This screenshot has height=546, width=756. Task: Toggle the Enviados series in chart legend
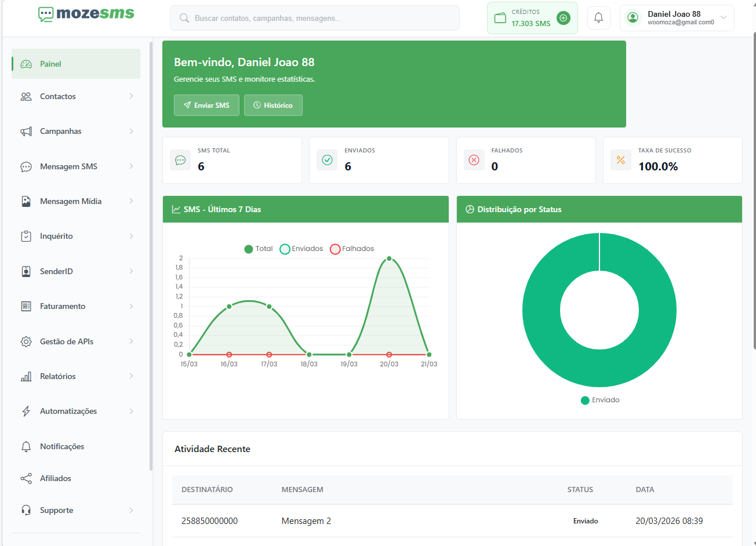click(301, 249)
